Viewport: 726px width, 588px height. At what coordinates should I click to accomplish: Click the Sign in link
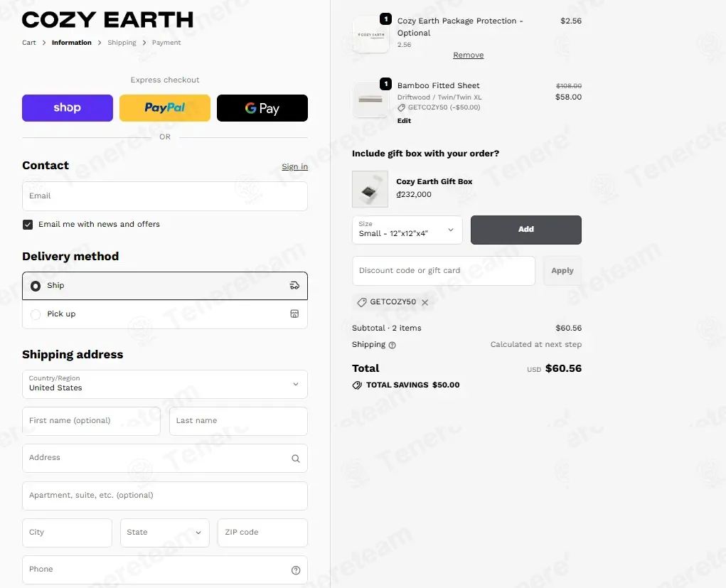(x=295, y=166)
